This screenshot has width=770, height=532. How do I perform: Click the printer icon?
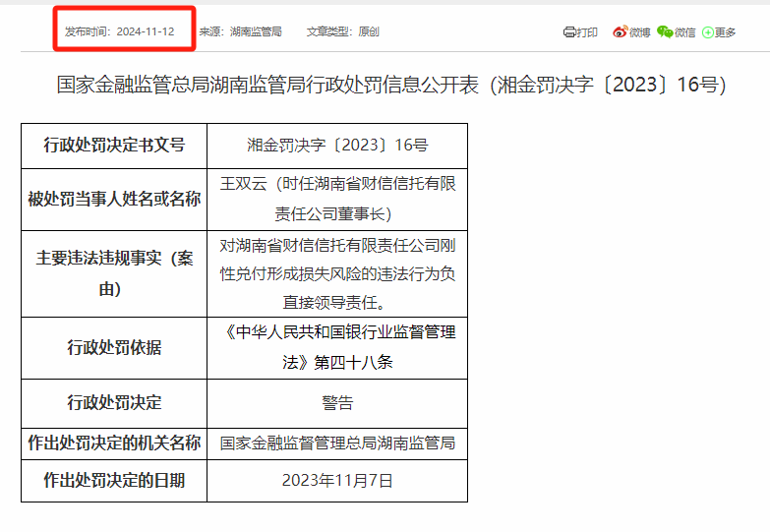pyautogui.click(x=569, y=31)
